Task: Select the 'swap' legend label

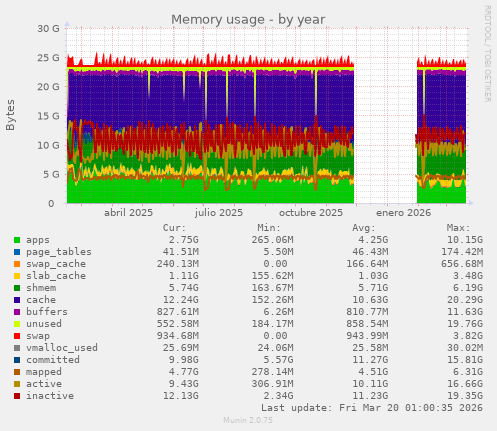Action: coord(38,336)
